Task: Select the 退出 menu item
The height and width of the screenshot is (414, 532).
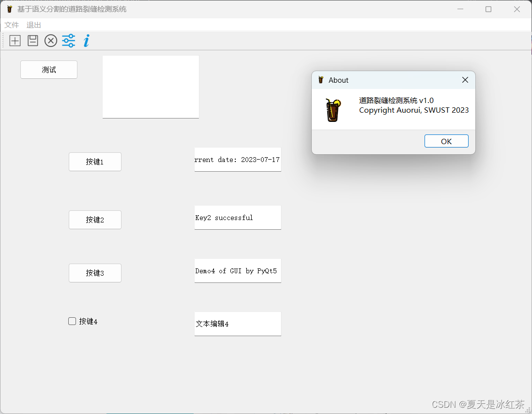Action: (x=33, y=25)
